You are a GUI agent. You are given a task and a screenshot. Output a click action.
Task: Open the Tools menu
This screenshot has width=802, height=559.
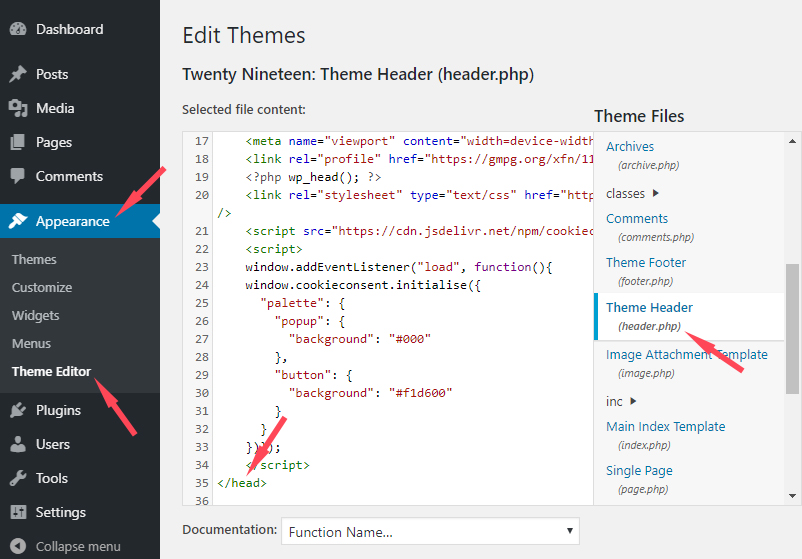52,478
